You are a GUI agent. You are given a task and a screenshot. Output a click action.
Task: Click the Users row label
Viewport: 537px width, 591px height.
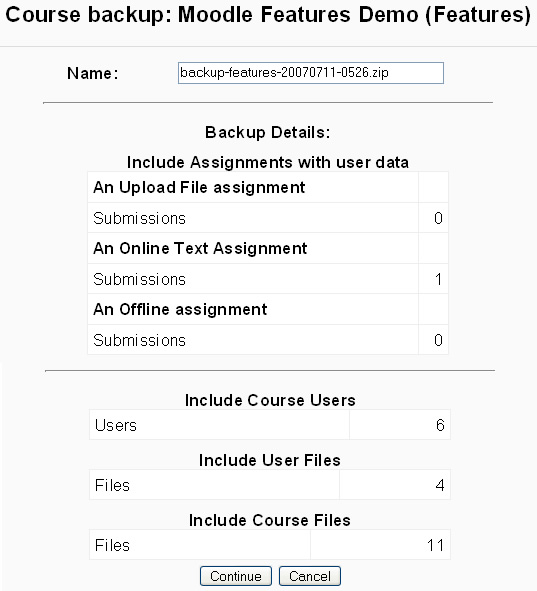[116, 425]
